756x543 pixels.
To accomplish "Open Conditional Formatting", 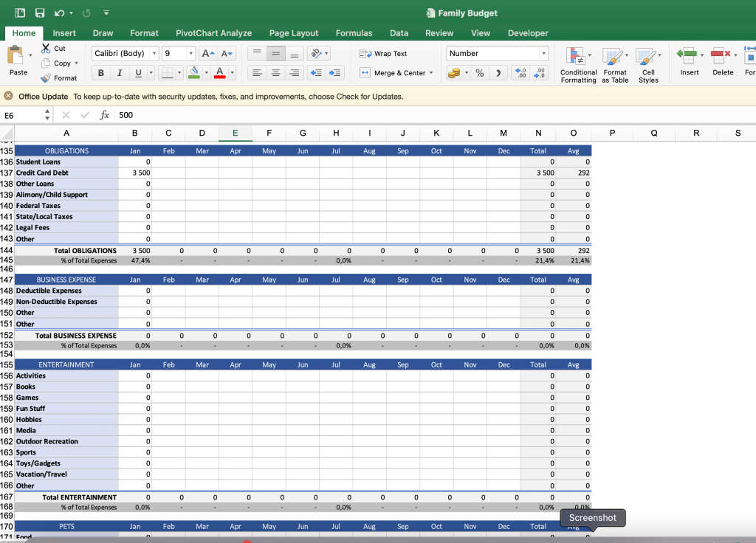I will click(x=579, y=63).
